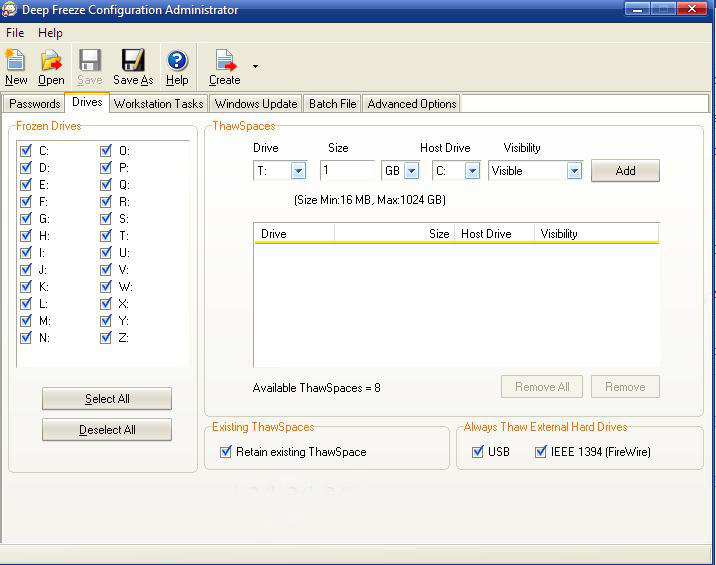
Task: Open the Help menu
Action: (50, 33)
